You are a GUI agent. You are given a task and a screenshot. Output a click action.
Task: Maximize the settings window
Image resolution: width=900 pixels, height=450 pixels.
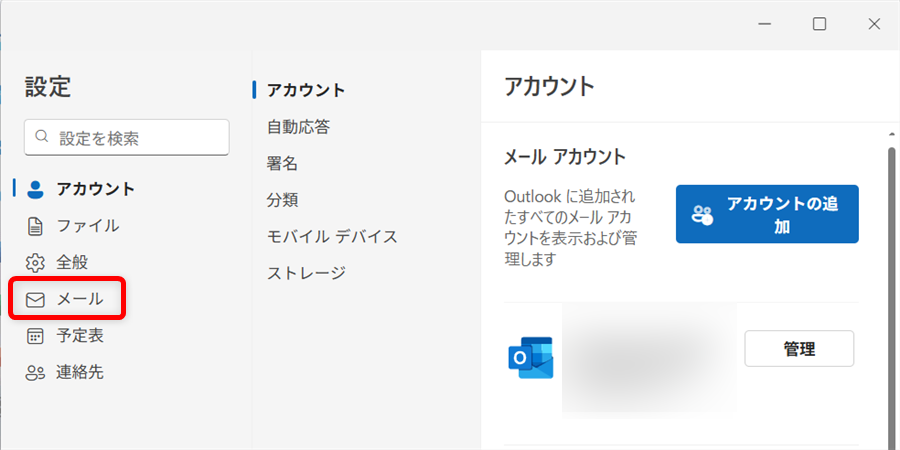(x=820, y=24)
